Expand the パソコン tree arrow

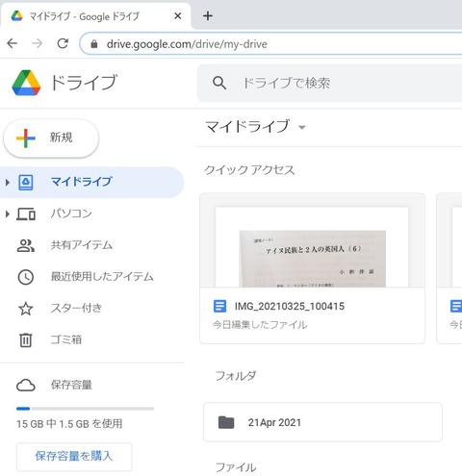click(x=8, y=213)
